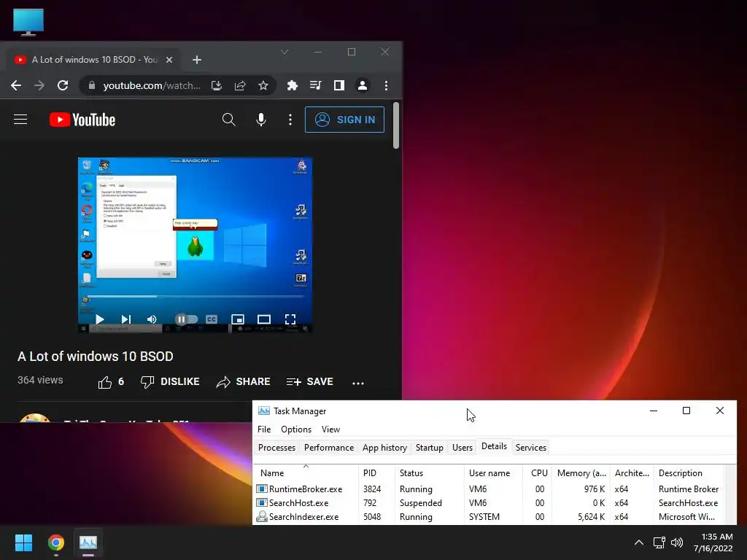747x560 pixels.
Task: Toggle closed captions on the video
Action: coord(212,319)
